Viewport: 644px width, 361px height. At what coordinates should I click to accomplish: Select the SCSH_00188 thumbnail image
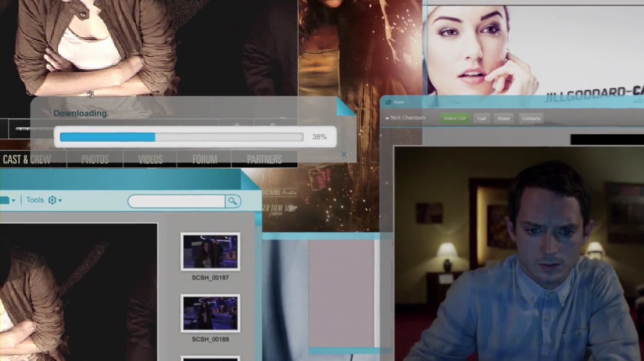[x=210, y=314]
